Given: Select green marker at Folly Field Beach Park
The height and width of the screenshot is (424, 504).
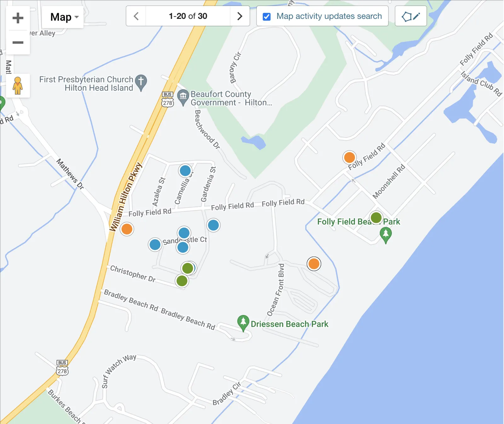Looking at the screenshot, I should 376,218.
